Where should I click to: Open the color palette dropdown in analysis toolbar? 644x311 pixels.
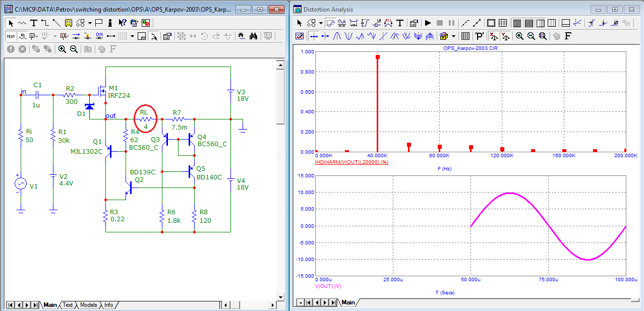(x=453, y=36)
